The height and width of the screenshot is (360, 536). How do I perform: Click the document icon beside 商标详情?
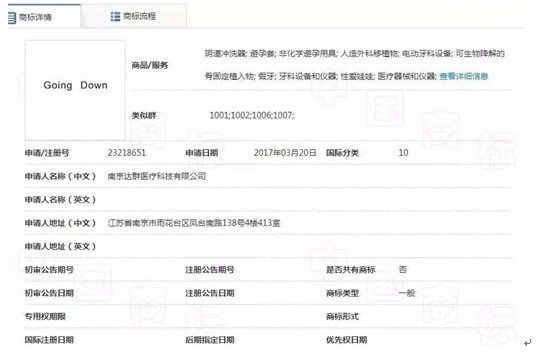click(12, 17)
